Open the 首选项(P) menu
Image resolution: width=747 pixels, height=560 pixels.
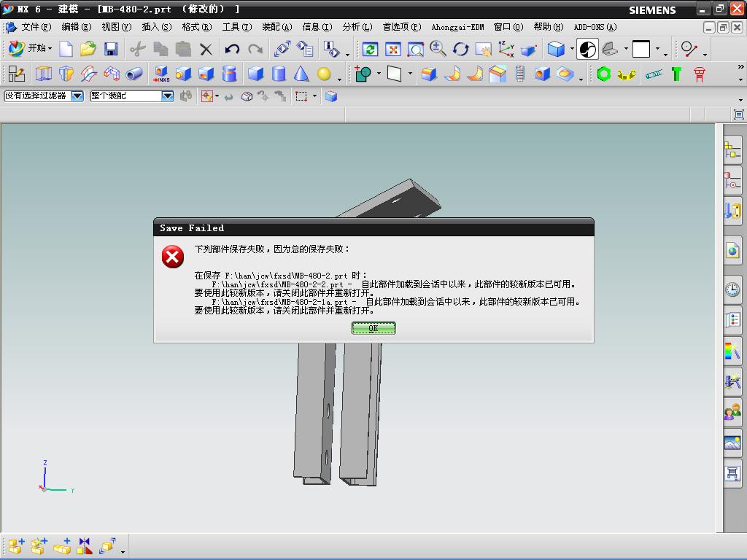coord(402,27)
